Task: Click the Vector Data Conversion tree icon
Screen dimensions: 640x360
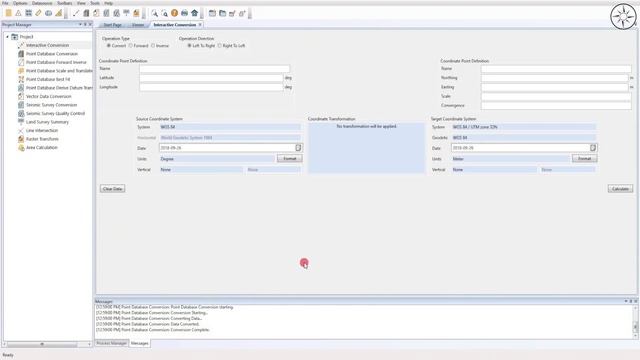Action: click(x=21, y=96)
